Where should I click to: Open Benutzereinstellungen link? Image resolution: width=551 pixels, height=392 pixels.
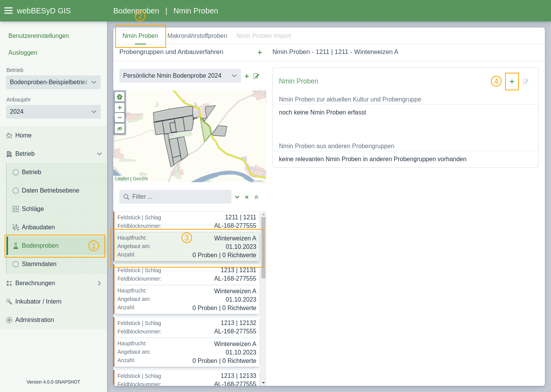coord(39,36)
